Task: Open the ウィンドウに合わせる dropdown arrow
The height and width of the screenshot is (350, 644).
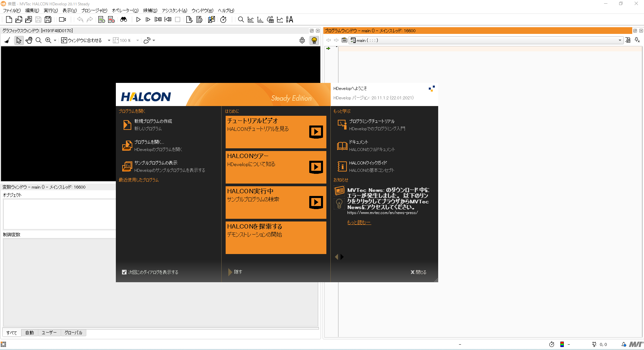Action: tap(109, 40)
